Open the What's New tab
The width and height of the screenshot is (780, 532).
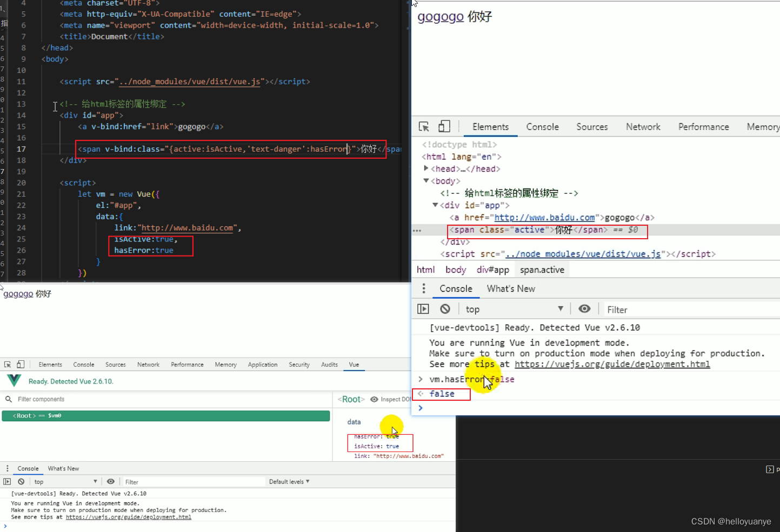(510, 288)
